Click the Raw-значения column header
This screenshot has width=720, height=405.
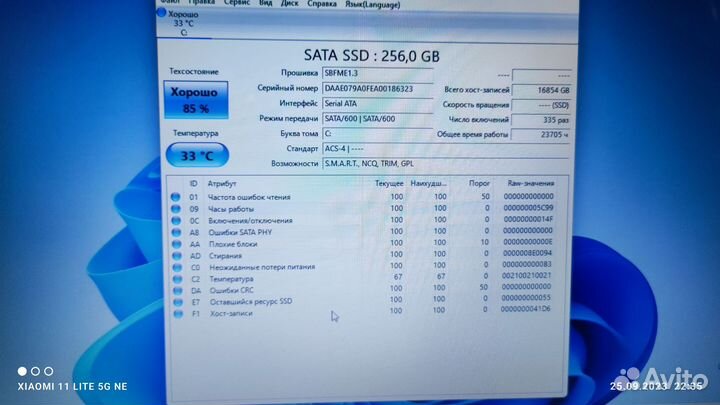click(531, 183)
